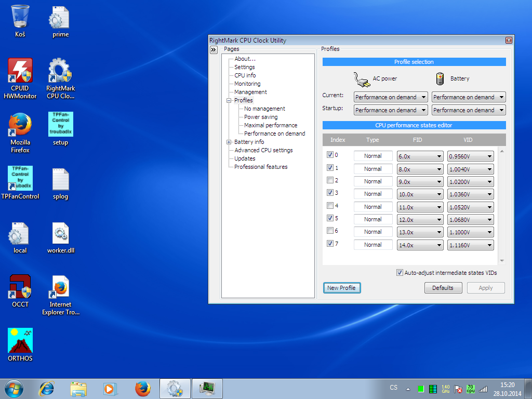Open Internet Explorer from the taskbar

point(47,388)
